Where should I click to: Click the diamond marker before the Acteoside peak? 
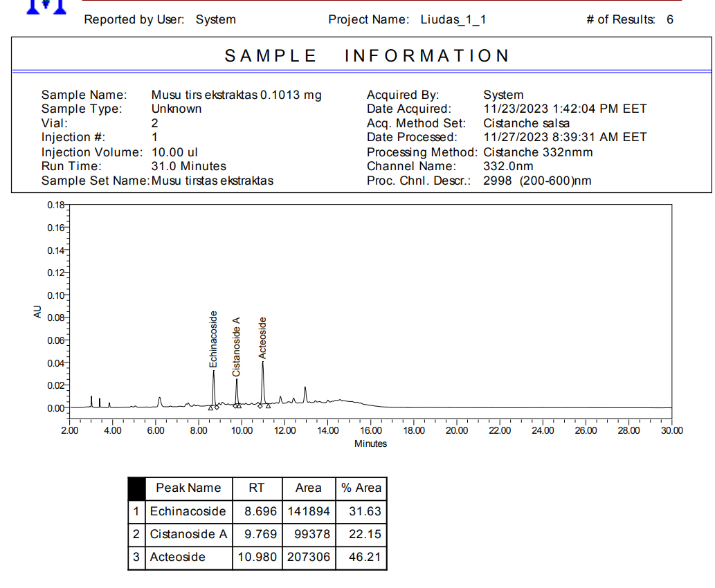(x=260, y=405)
